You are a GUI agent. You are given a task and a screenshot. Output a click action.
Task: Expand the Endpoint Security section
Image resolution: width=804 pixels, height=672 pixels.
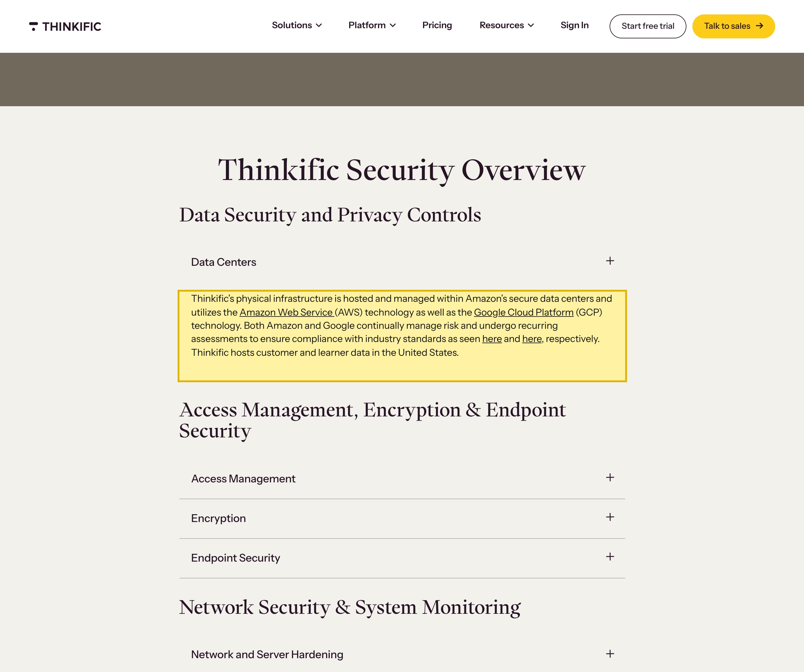(402, 558)
